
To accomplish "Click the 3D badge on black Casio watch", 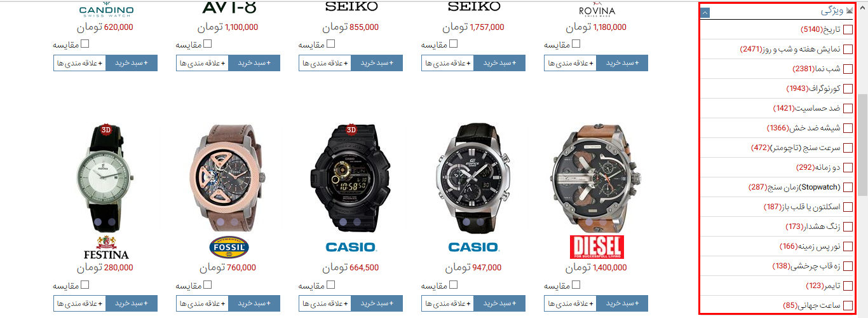I will (351, 130).
